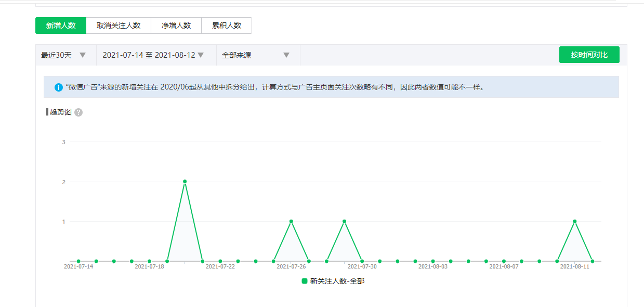Click the peak data point just before 2021-07-30
Image resolution: width=644 pixels, height=307 pixels.
pyautogui.click(x=344, y=221)
